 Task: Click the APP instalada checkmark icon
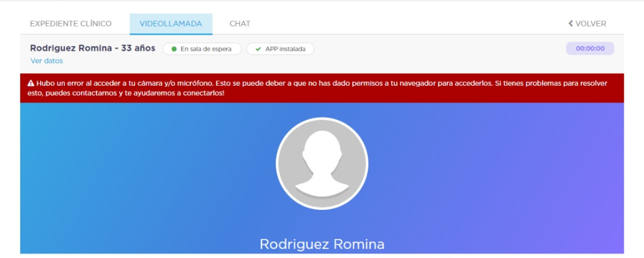click(258, 49)
